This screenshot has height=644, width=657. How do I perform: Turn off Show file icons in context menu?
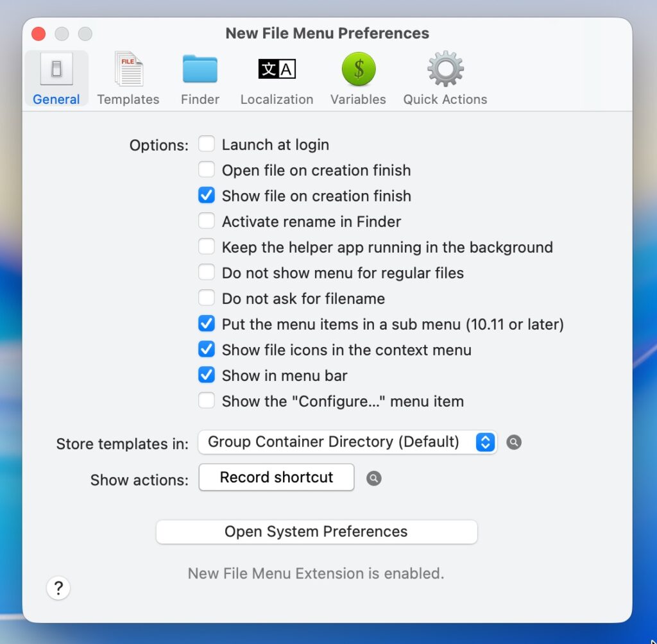click(207, 350)
